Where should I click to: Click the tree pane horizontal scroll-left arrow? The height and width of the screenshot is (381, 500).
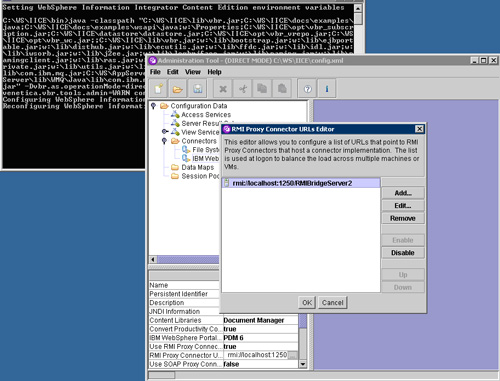(x=153, y=259)
